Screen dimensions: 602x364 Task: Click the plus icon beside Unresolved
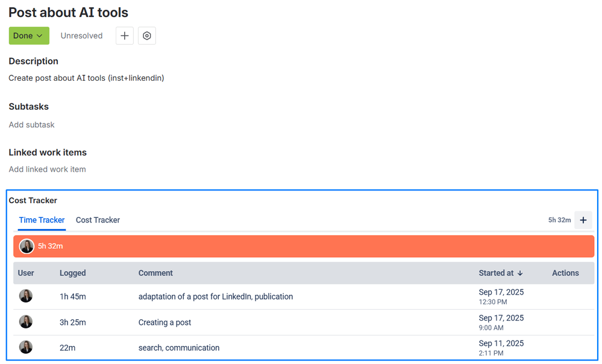(124, 36)
